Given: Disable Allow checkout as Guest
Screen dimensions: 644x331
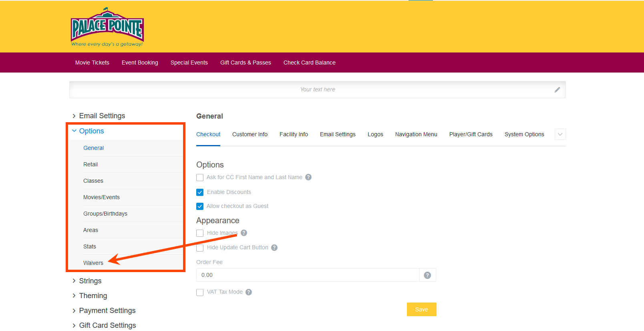Looking at the screenshot, I should click(200, 206).
